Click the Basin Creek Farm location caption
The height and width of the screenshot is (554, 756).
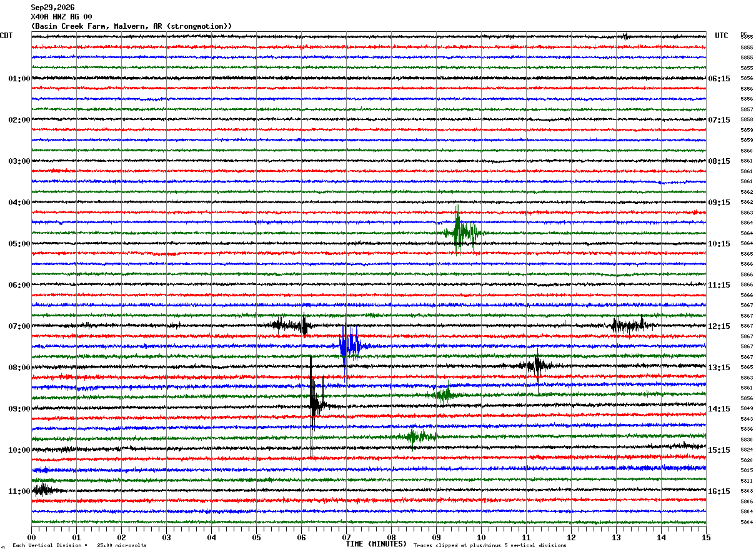coord(131,26)
